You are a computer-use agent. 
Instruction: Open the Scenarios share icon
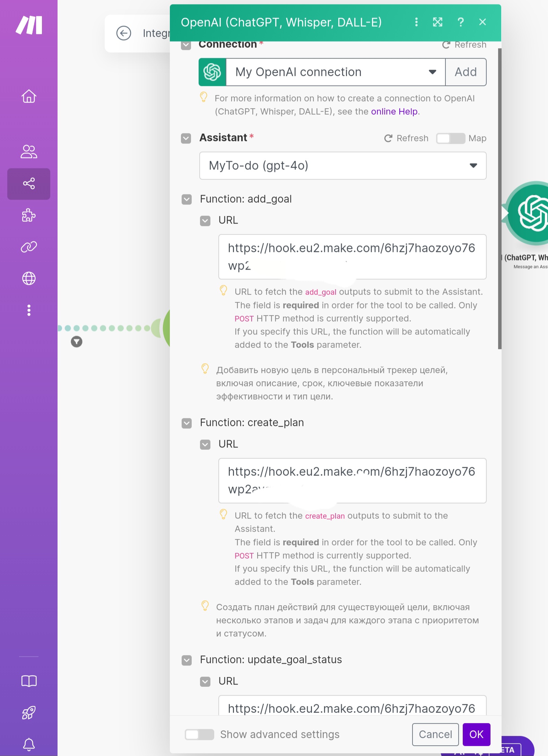click(x=29, y=183)
